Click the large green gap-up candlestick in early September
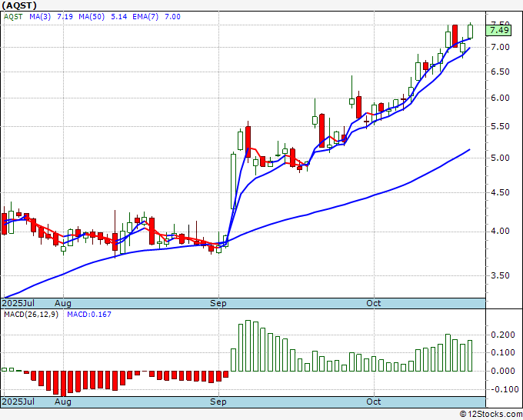Viewport: 523px width, 420px height. (x=234, y=181)
